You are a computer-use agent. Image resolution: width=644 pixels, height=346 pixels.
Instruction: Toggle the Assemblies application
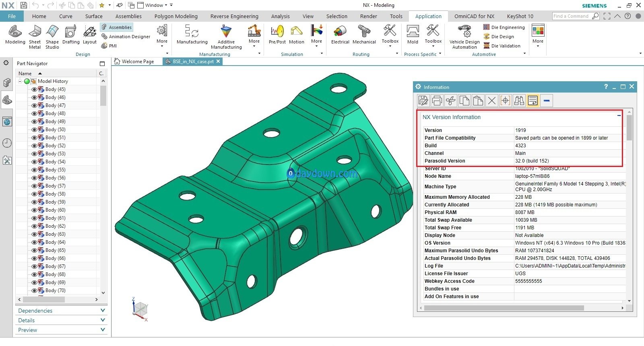(x=117, y=27)
